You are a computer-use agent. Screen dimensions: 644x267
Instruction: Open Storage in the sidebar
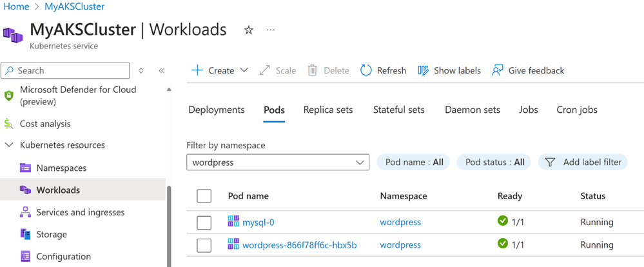(52, 235)
